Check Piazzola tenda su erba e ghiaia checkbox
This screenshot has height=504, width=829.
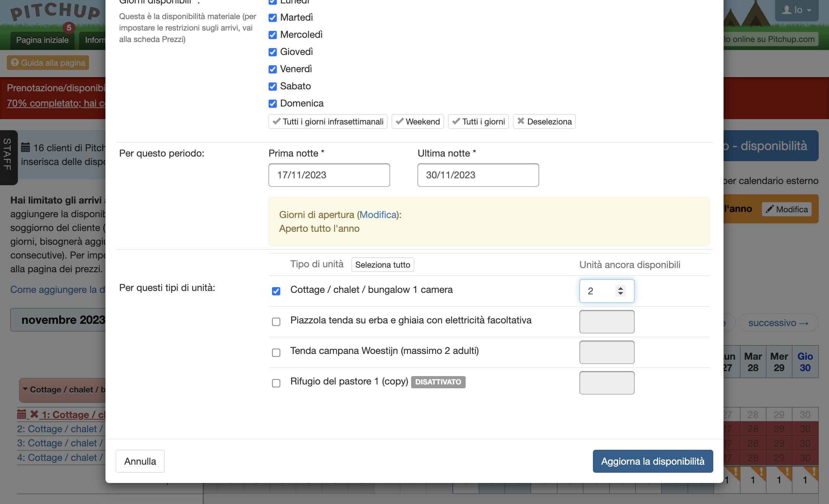276,321
